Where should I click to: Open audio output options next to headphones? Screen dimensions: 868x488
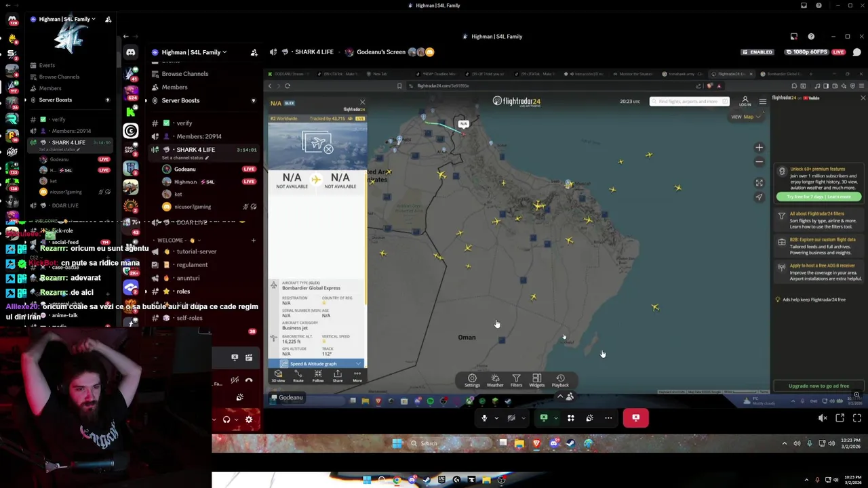point(236,420)
